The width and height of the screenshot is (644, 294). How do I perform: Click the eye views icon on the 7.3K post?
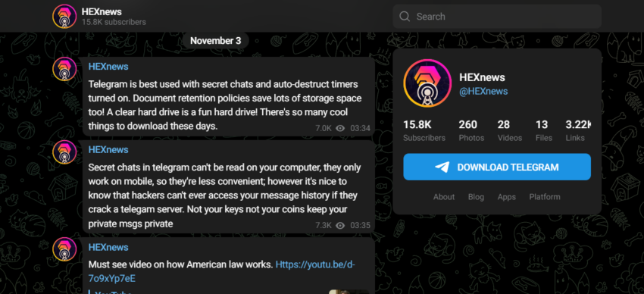pos(340,226)
